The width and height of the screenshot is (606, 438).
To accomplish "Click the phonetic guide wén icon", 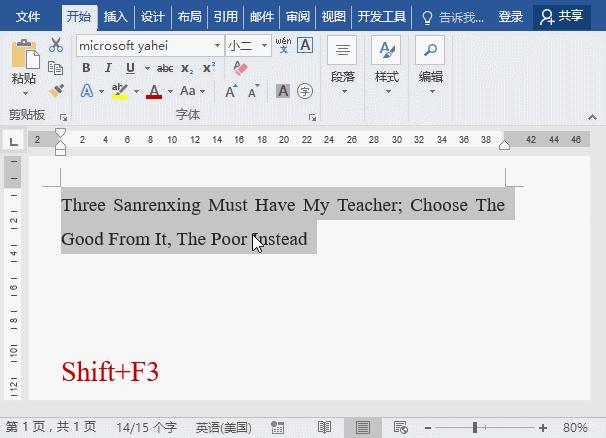I will coord(283,45).
